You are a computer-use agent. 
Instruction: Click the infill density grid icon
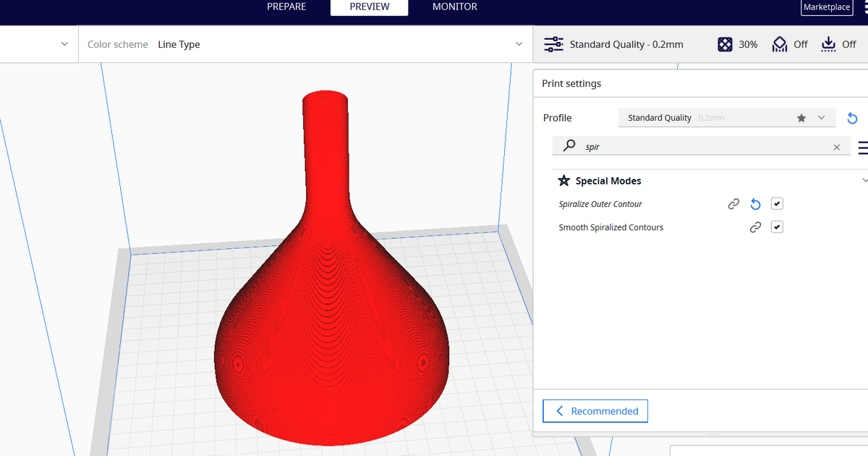tap(725, 44)
